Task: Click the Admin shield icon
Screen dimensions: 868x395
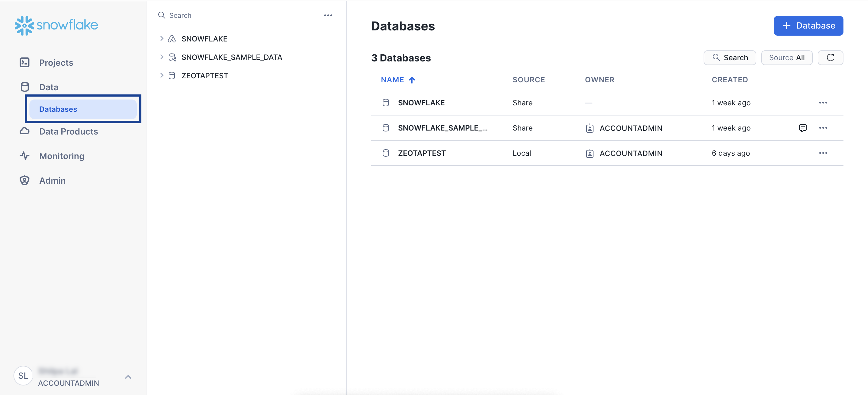Action: [x=25, y=181]
